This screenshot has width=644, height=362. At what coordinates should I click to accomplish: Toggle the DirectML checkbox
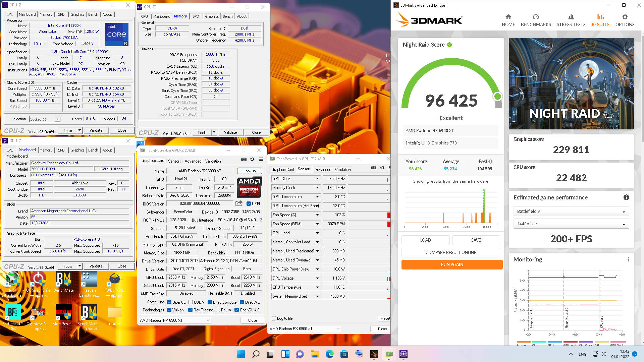[x=242, y=302]
